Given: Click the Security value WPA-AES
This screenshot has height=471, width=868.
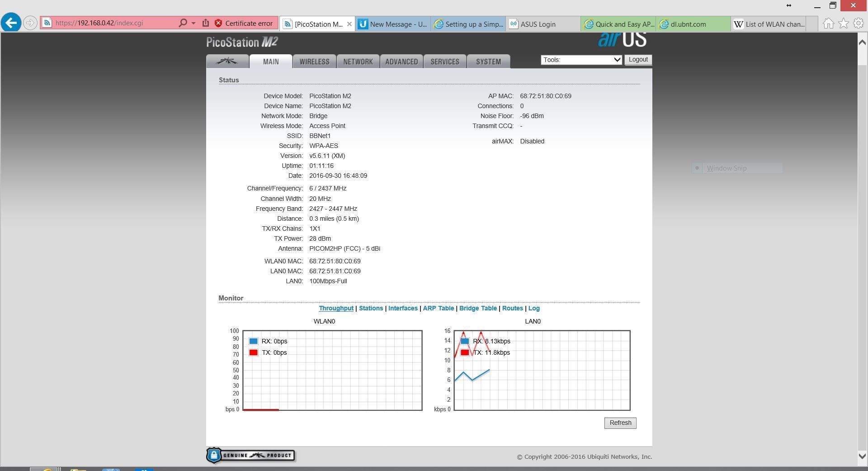Looking at the screenshot, I should pos(324,146).
